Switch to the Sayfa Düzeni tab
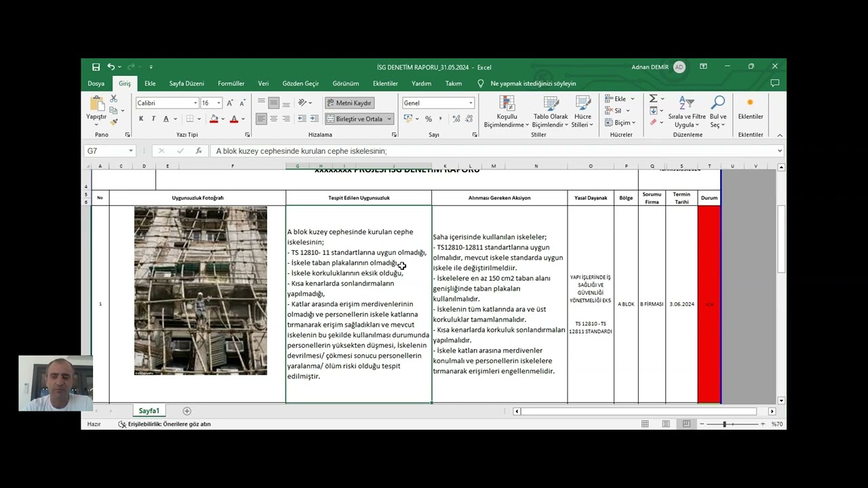The width and height of the screenshot is (868, 488). point(186,83)
